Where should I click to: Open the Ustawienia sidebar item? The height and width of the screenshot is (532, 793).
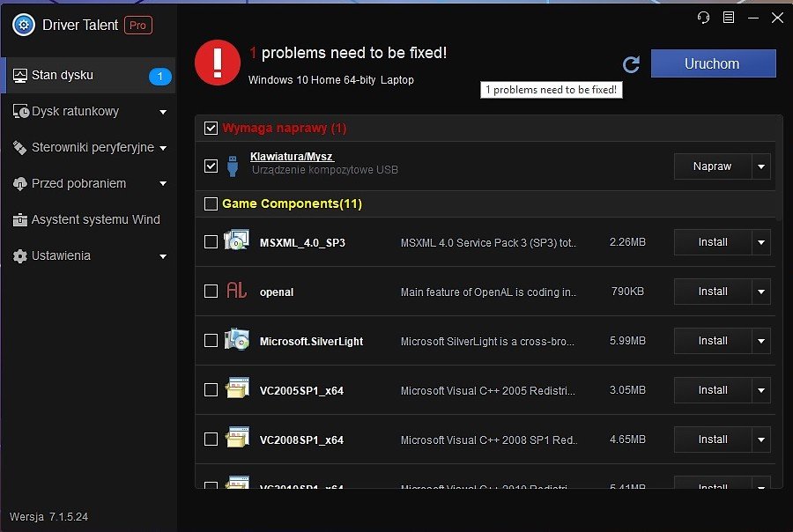click(88, 256)
